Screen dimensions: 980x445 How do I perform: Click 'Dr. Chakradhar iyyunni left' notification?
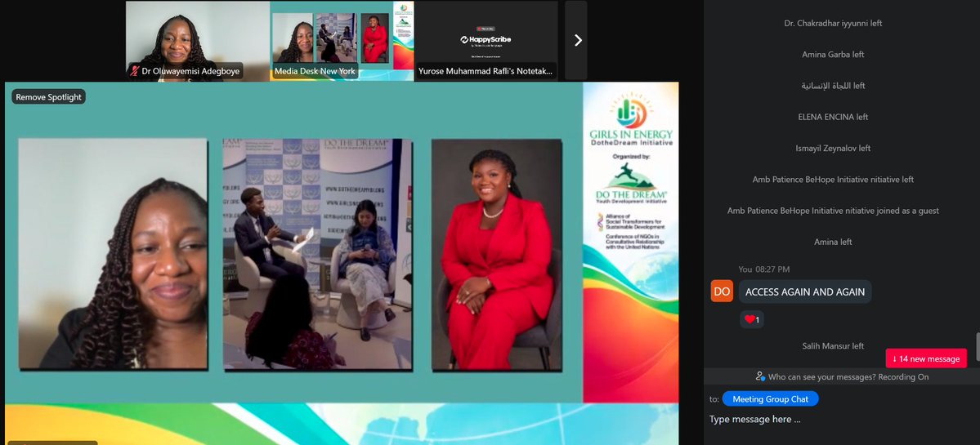833,23
